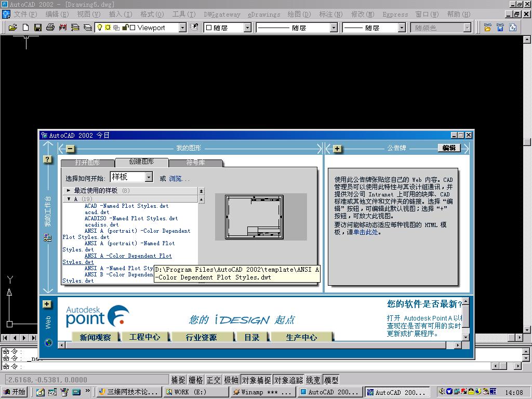532x399 pixels.
Task: Switch to the 符号库 tab
Action: (x=195, y=163)
